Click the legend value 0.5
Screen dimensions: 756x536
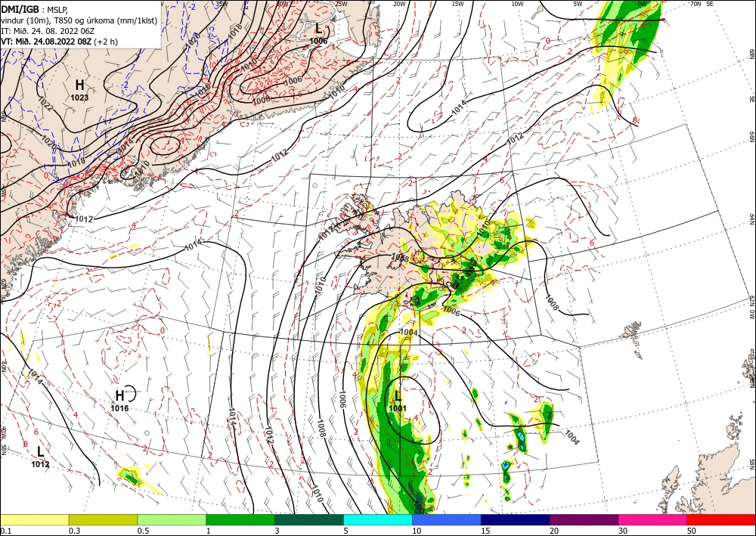pos(143,531)
